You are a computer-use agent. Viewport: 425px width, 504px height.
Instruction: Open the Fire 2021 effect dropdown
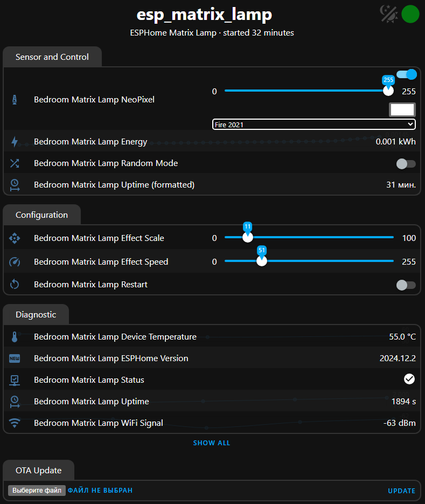tap(314, 125)
